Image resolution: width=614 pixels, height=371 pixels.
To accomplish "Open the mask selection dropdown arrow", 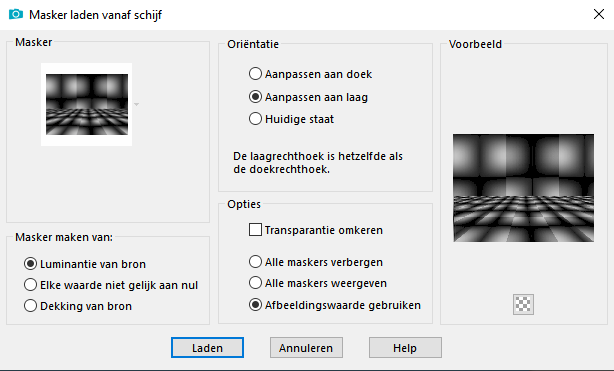I will (x=136, y=105).
